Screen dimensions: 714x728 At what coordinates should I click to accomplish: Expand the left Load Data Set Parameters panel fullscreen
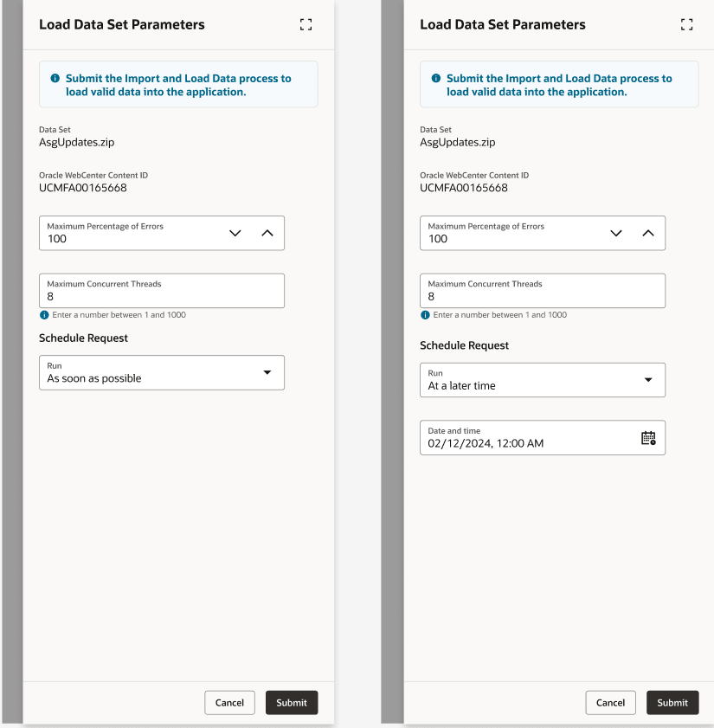pos(306,24)
